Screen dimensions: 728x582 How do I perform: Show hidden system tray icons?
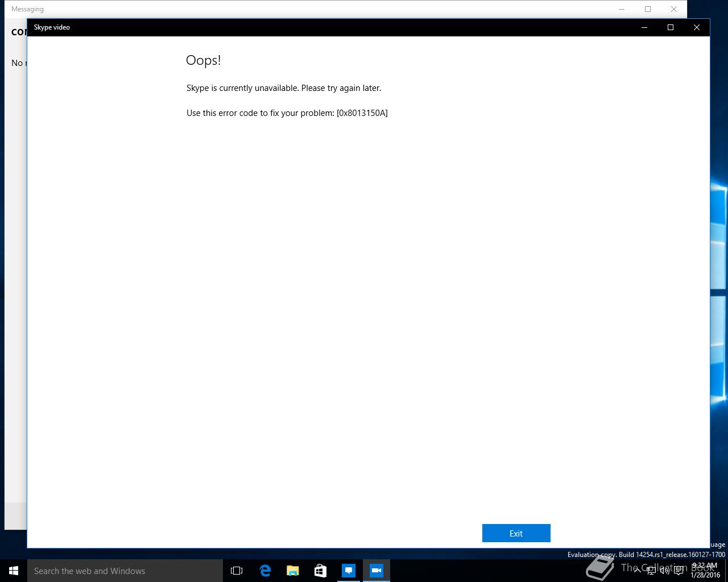(637, 571)
